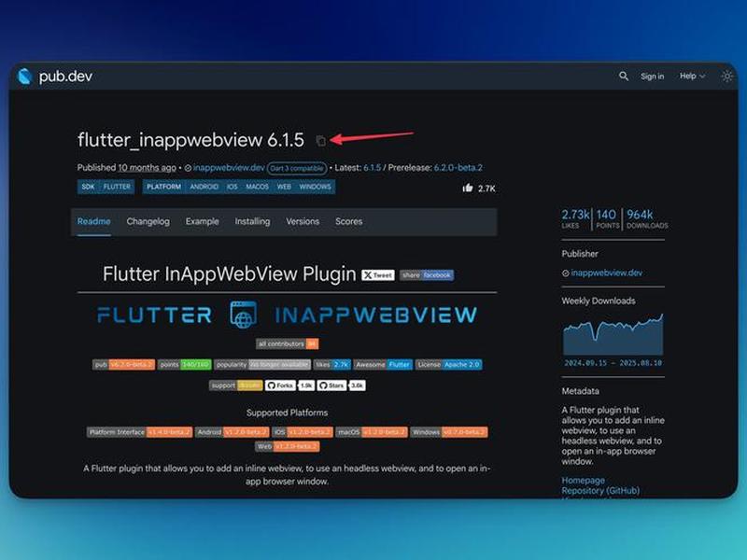Click the Windows version badge

pyautogui.click(x=449, y=432)
